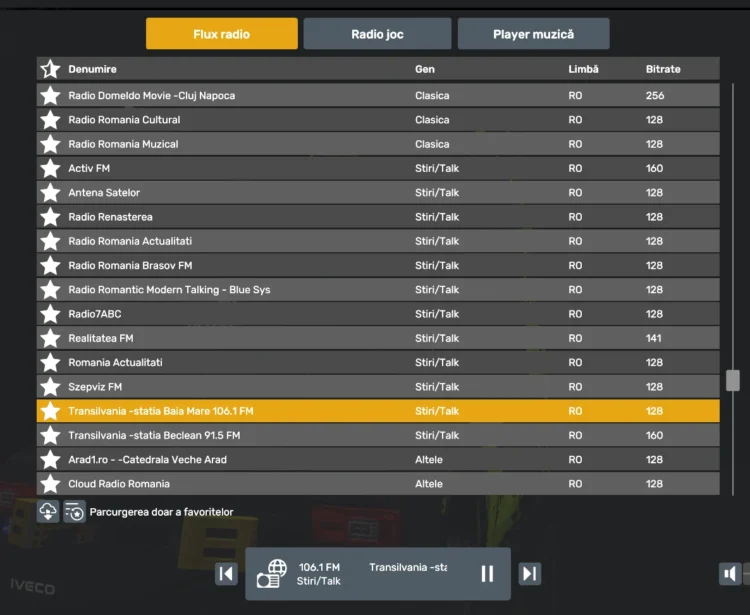Select station Radio Renasterea
This screenshot has width=750, height=615.
[x=378, y=217]
